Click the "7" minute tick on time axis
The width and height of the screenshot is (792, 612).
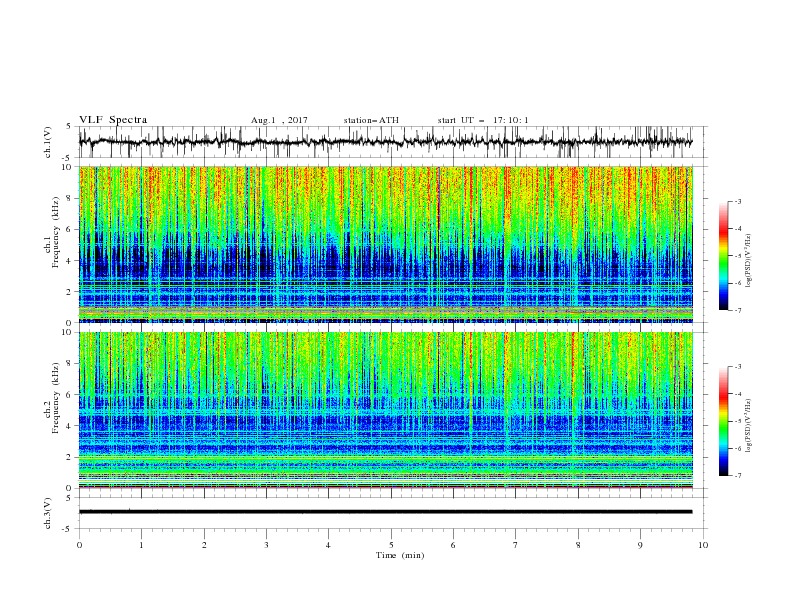[x=516, y=545]
